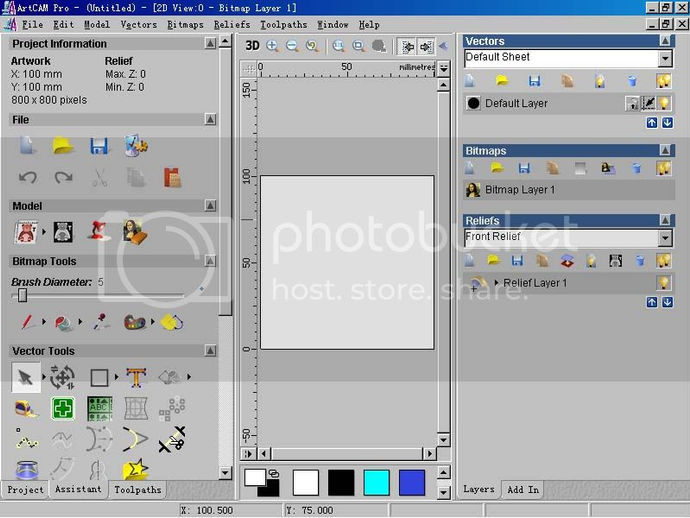The width and height of the screenshot is (690, 518).
Task: Toggle all vector layers visibility bulb
Action: coord(664,81)
